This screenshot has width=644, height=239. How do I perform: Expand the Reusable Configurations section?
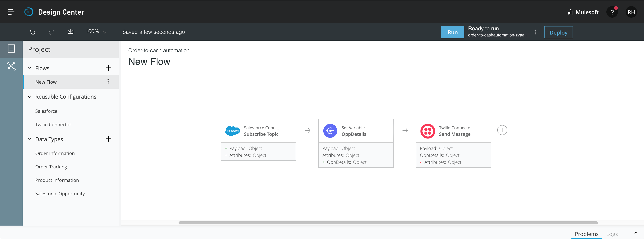[30, 96]
